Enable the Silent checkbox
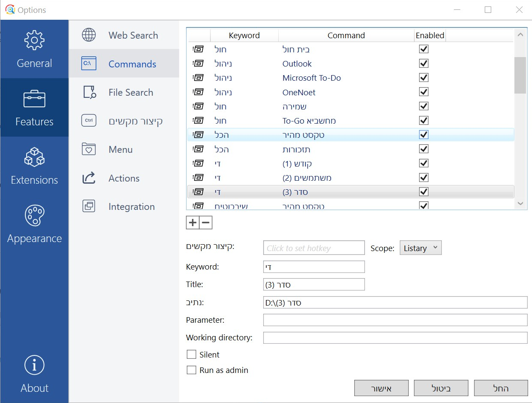This screenshot has width=532, height=403. (x=192, y=355)
